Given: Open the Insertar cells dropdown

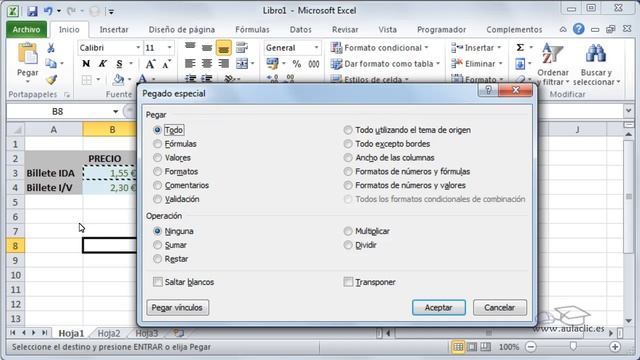Looking at the screenshot, I should click(476, 48).
